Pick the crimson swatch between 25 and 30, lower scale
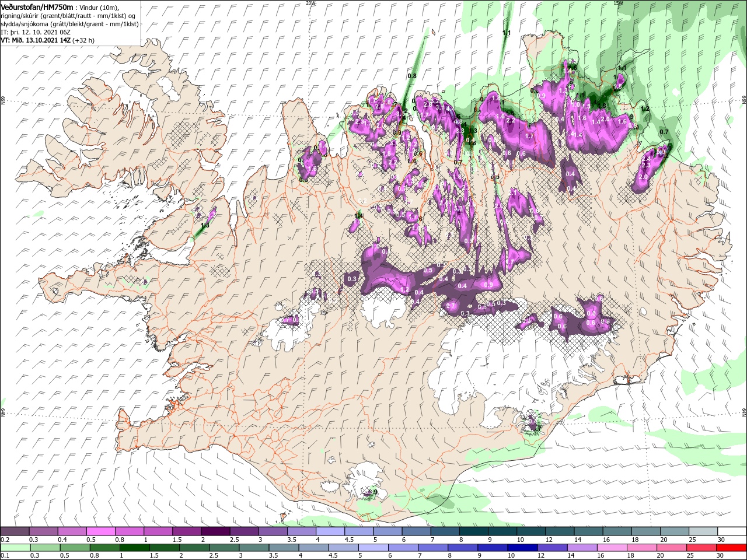Viewport: 747px width, 560px height. point(701,548)
